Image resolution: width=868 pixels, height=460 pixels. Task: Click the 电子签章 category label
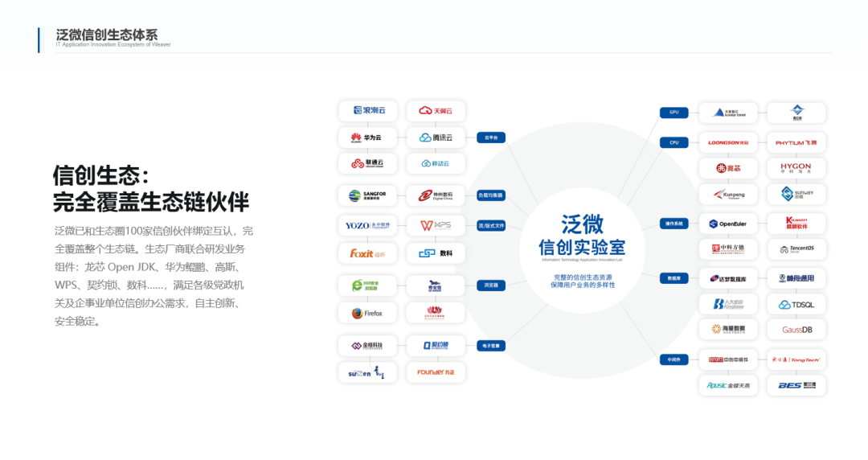coord(491,346)
